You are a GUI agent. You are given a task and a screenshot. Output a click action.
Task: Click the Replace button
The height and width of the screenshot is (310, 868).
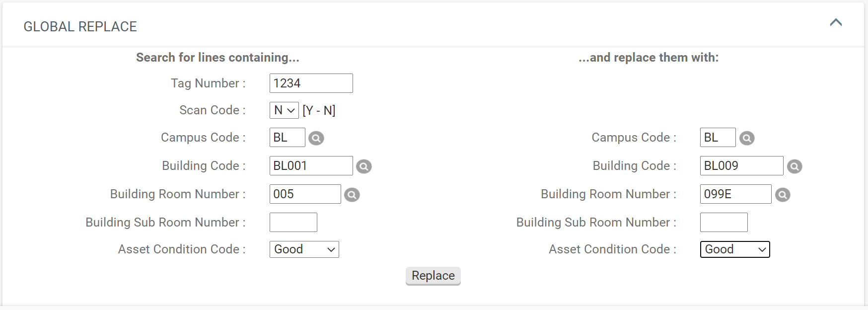click(x=433, y=276)
